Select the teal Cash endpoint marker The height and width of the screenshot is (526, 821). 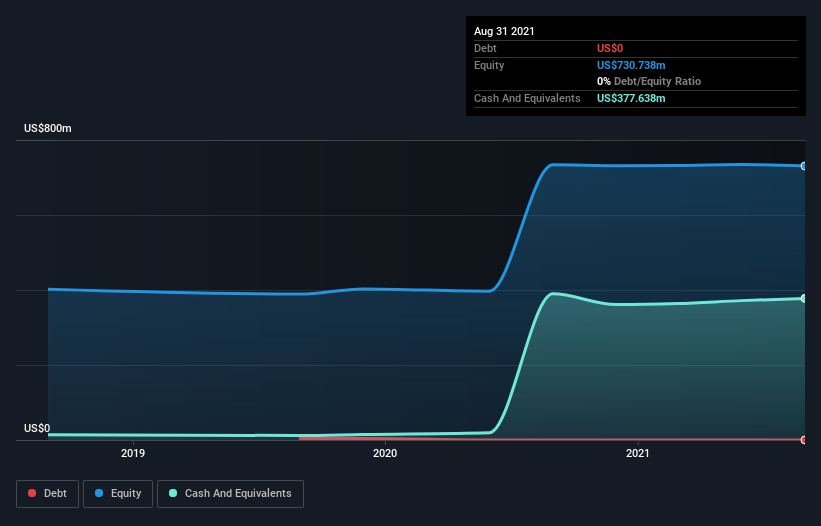pyautogui.click(x=804, y=298)
